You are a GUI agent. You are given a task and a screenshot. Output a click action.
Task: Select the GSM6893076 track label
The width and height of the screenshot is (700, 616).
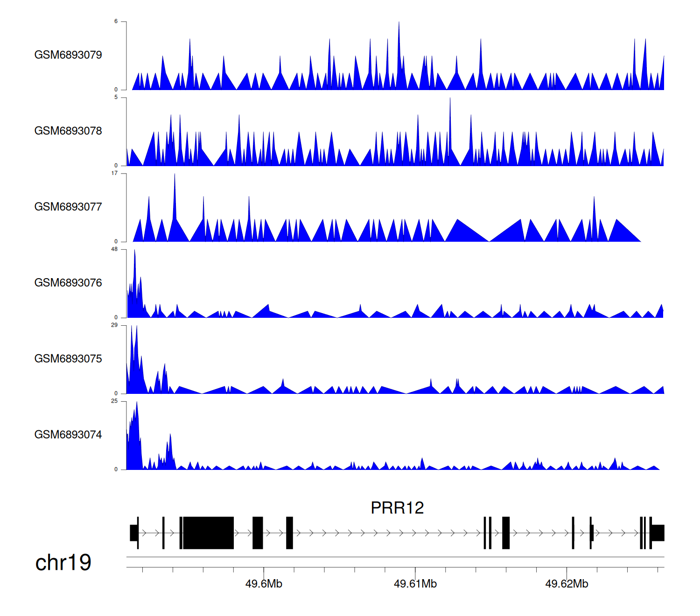[x=68, y=283]
